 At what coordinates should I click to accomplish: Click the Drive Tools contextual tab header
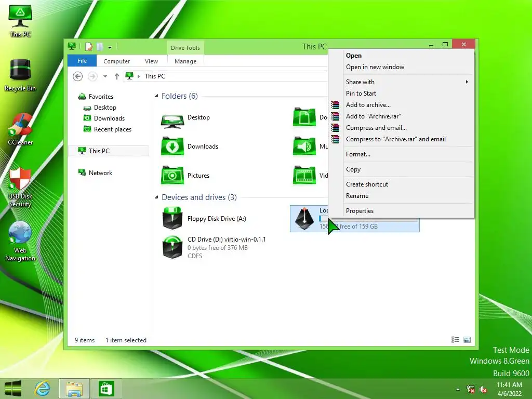tap(185, 47)
